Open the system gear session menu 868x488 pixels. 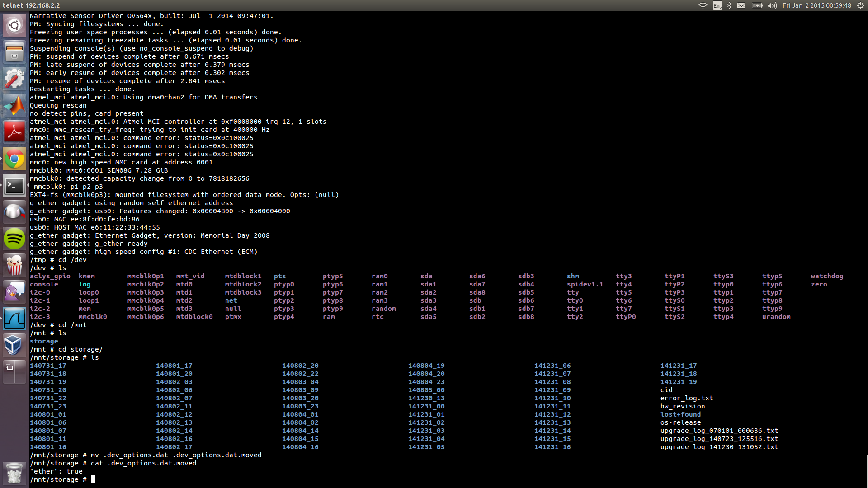point(861,5)
